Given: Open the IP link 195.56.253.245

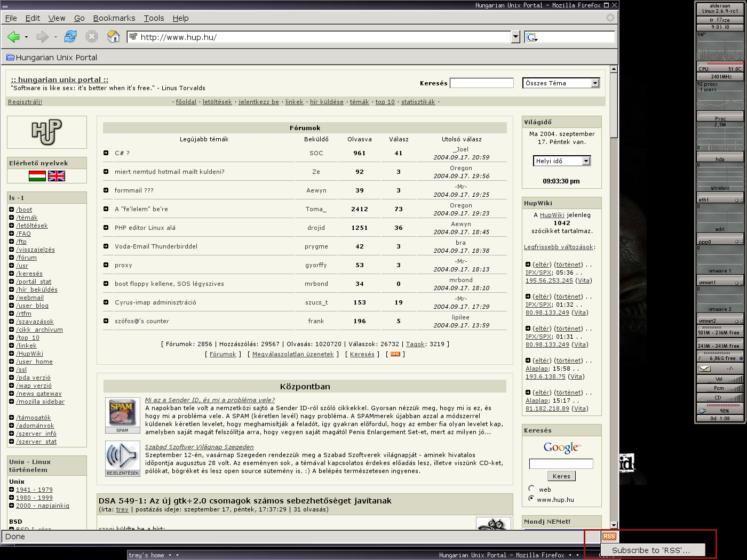Looking at the screenshot, I should [x=549, y=281].
